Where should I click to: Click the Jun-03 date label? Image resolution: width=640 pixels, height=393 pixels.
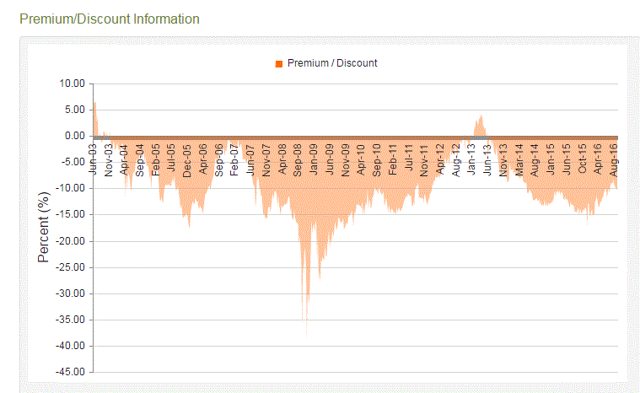pos(93,159)
